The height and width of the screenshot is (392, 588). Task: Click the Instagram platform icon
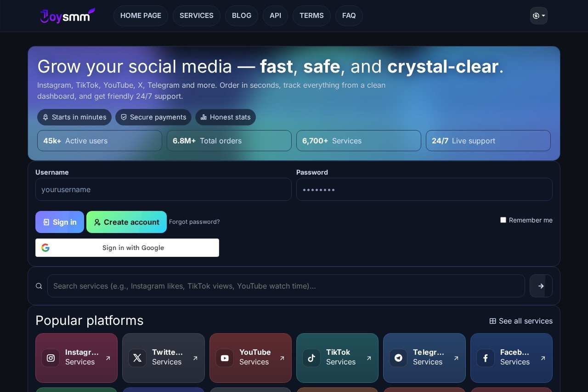click(51, 358)
